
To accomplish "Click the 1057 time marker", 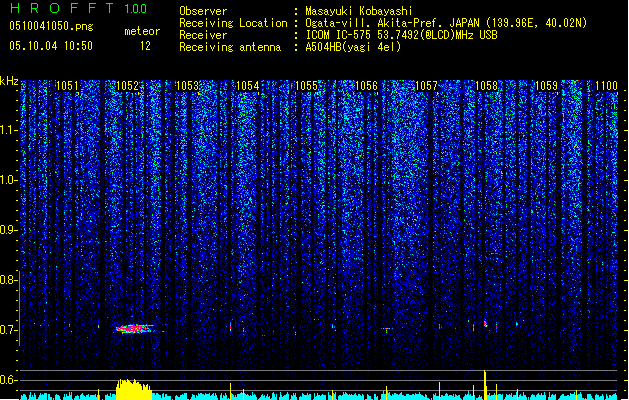I will [x=426, y=86].
